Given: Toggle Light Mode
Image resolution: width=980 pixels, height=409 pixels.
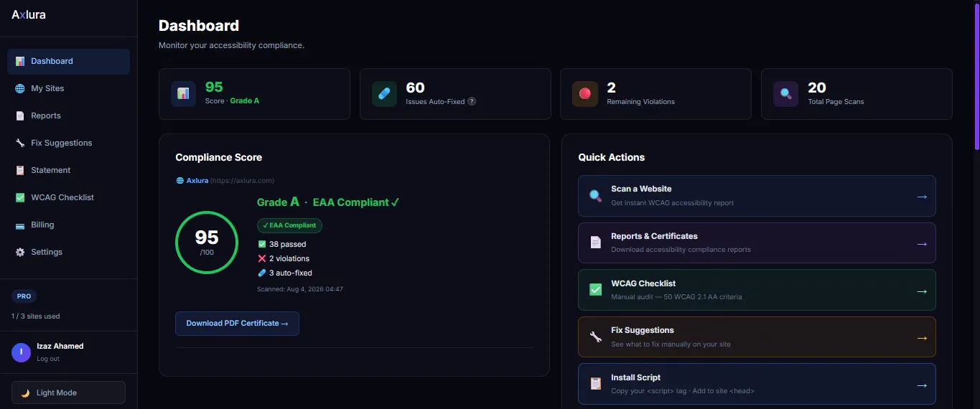Looking at the screenshot, I should pos(68,392).
